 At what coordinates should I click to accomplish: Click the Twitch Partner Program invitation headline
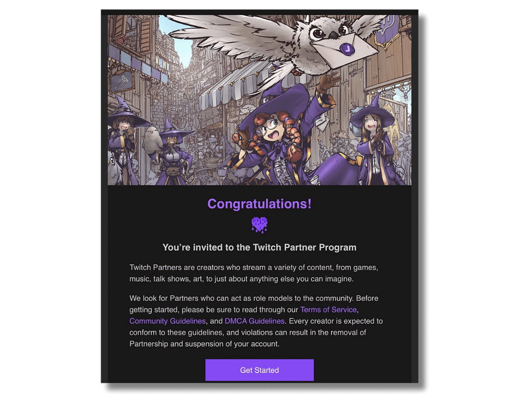coord(259,247)
